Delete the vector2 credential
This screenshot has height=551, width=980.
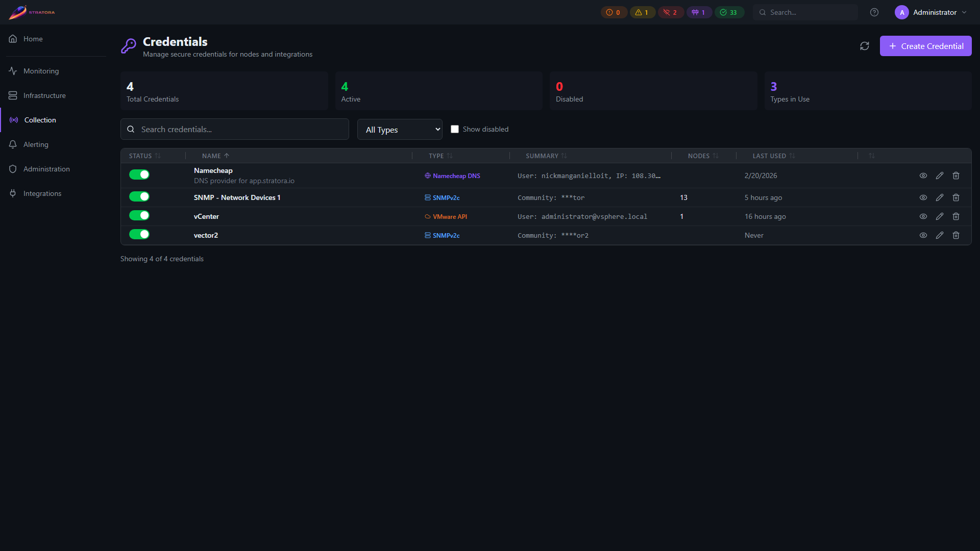[956, 235]
